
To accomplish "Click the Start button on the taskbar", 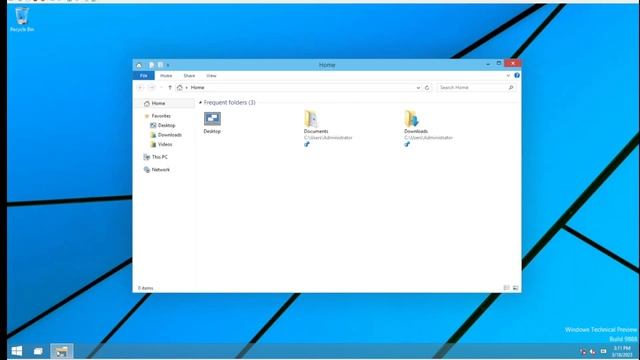I will [17, 351].
